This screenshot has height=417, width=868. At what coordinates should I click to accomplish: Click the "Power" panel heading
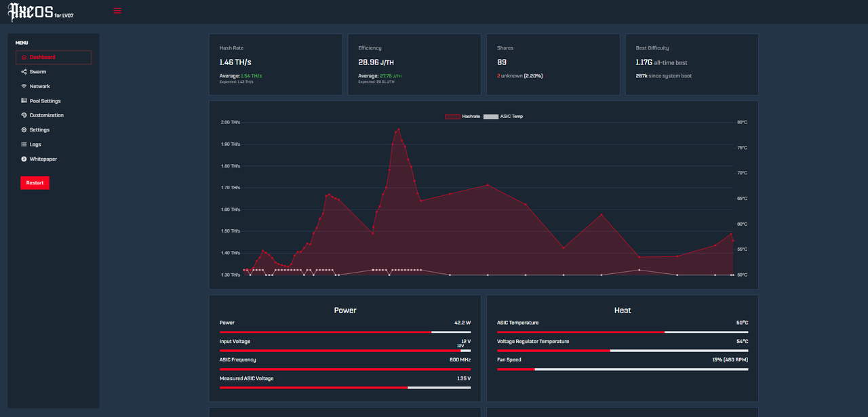coord(345,310)
